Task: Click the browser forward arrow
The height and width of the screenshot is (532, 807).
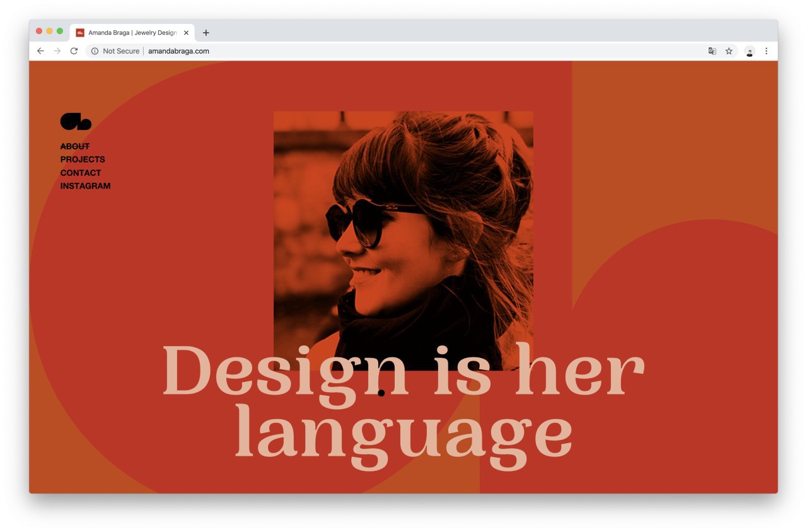Action: (57, 51)
